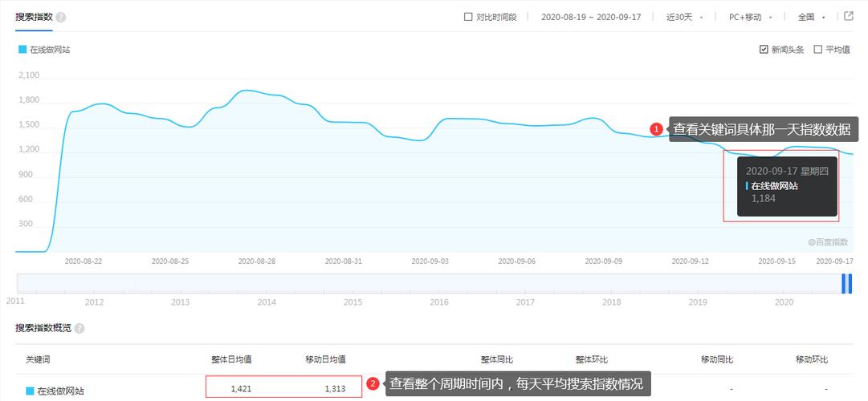Click the year 2018 on the timeline
The image size is (868, 401).
pyautogui.click(x=611, y=302)
